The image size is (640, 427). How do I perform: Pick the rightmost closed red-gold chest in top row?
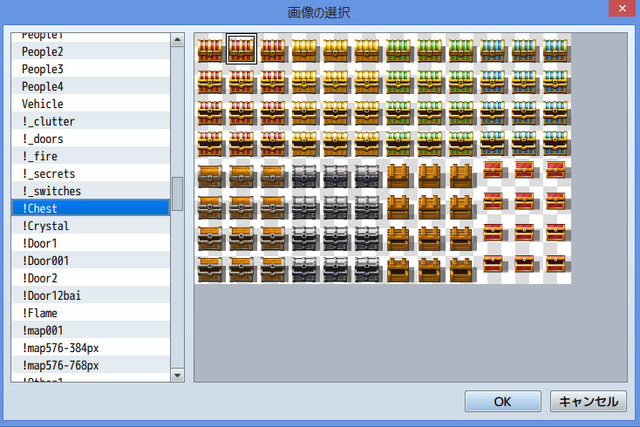click(x=273, y=50)
